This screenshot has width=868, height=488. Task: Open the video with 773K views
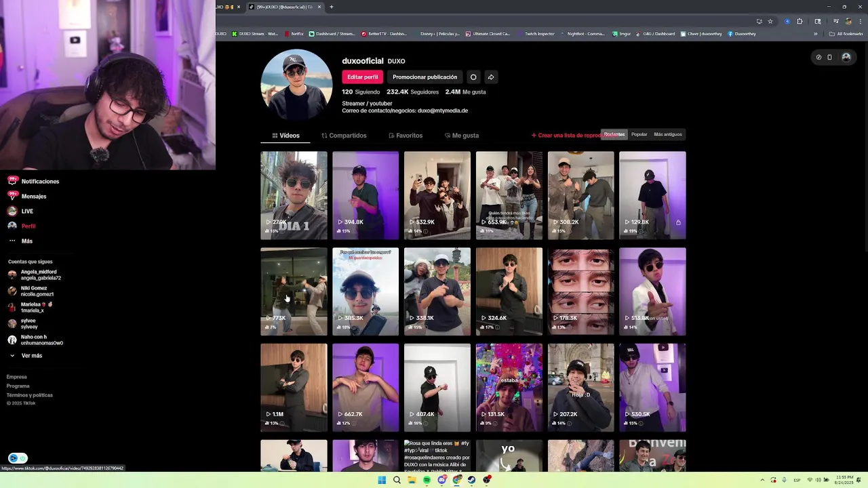coord(294,291)
